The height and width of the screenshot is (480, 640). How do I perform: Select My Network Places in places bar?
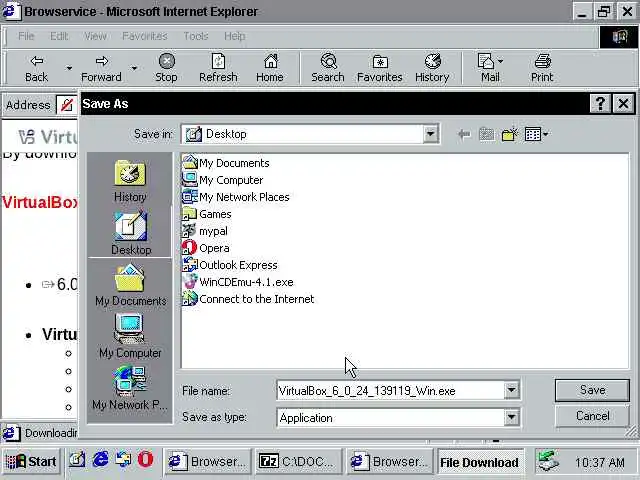(130, 388)
